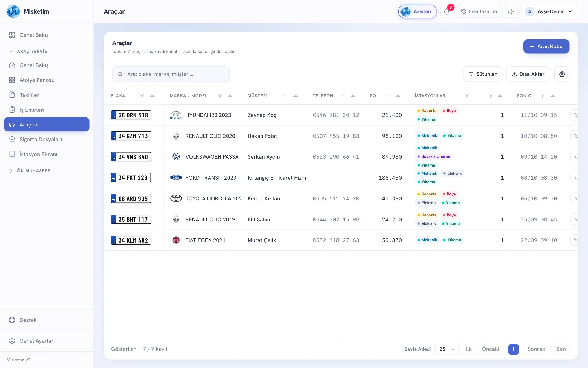588x368 pixels.
Task: Filter the İstasyonlar column
Action: tap(467, 96)
